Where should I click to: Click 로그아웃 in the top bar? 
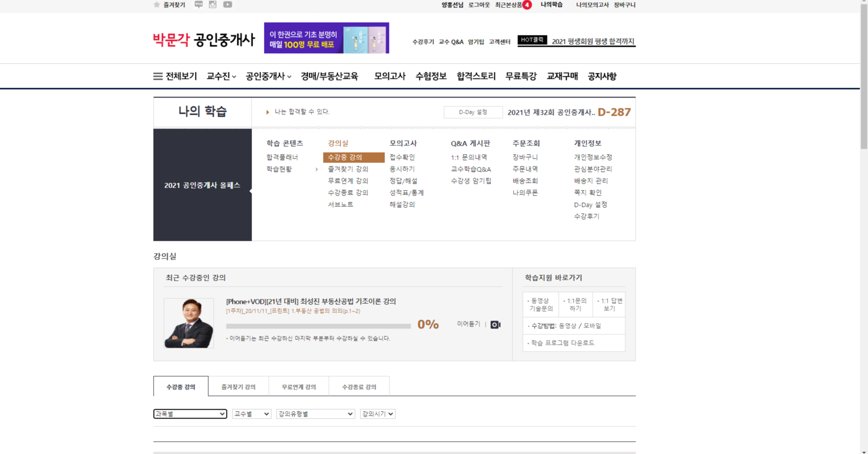click(x=479, y=5)
